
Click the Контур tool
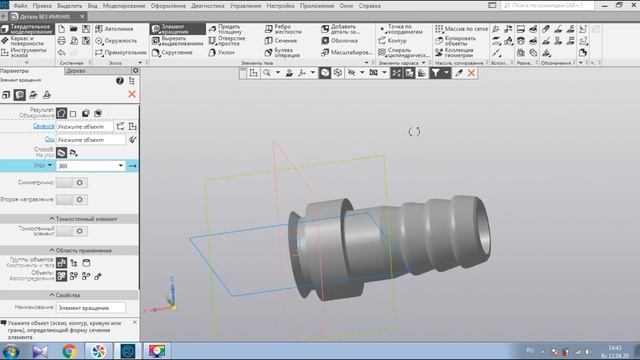tap(392, 41)
